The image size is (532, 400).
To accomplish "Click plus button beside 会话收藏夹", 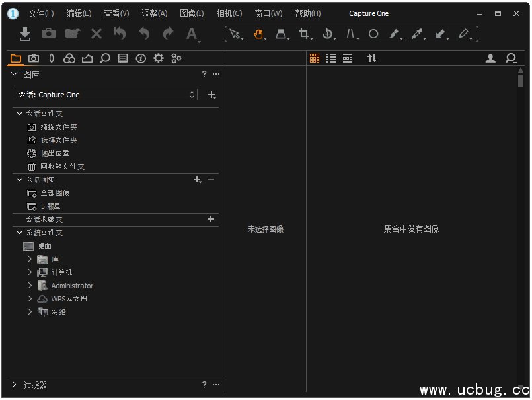I will coord(211,219).
